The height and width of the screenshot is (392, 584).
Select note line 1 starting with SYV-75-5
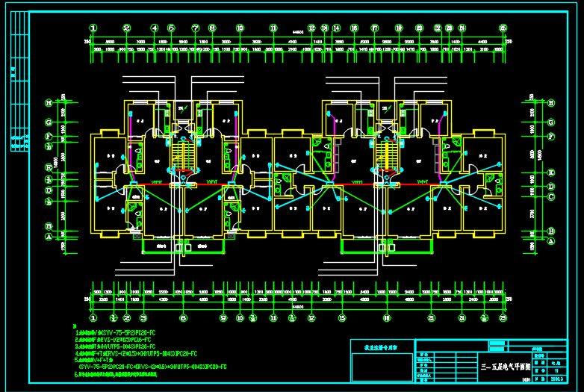115,333
